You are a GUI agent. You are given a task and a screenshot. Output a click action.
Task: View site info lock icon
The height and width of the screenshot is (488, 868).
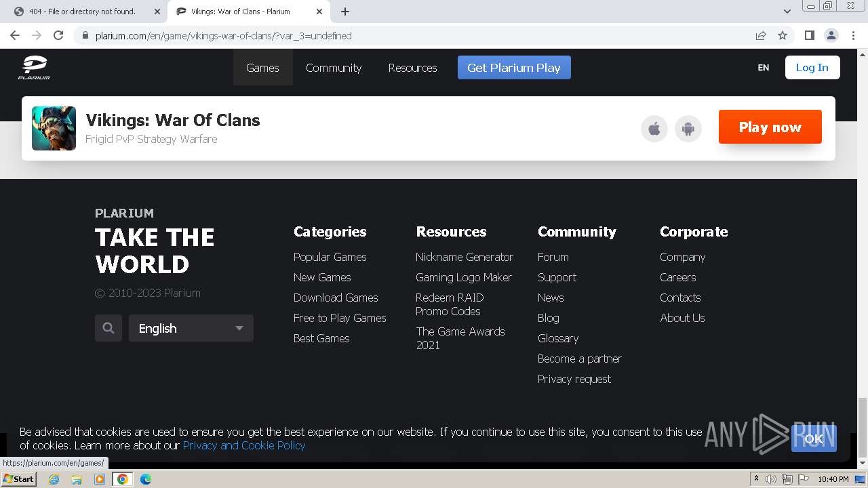click(x=85, y=35)
